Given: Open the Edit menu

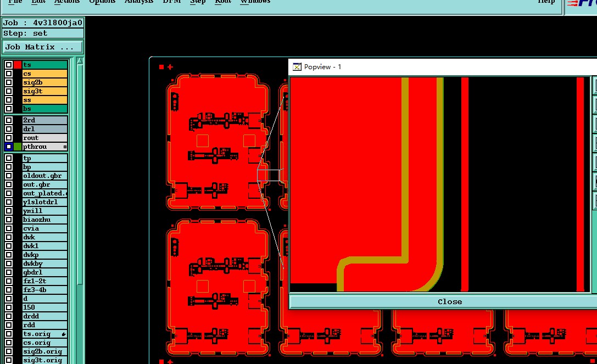Looking at the screenshot, I should [x=38, y=1].
